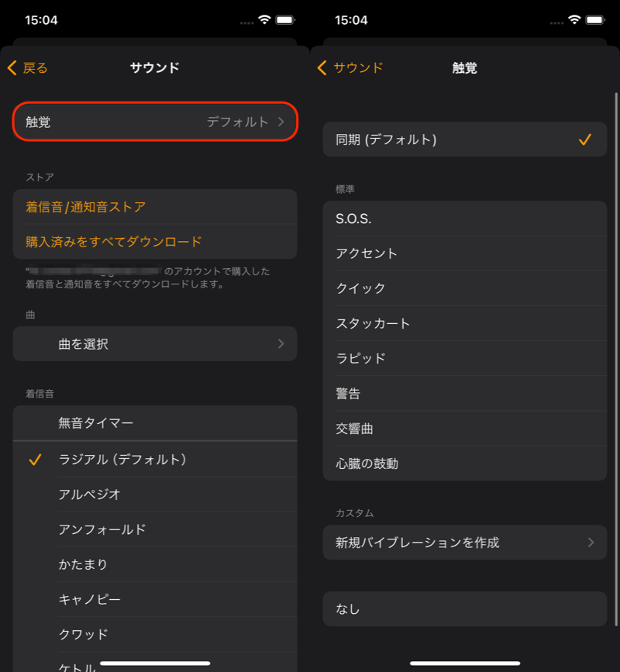
Task: Tap the battery icon on right screen
Action: 595,20
